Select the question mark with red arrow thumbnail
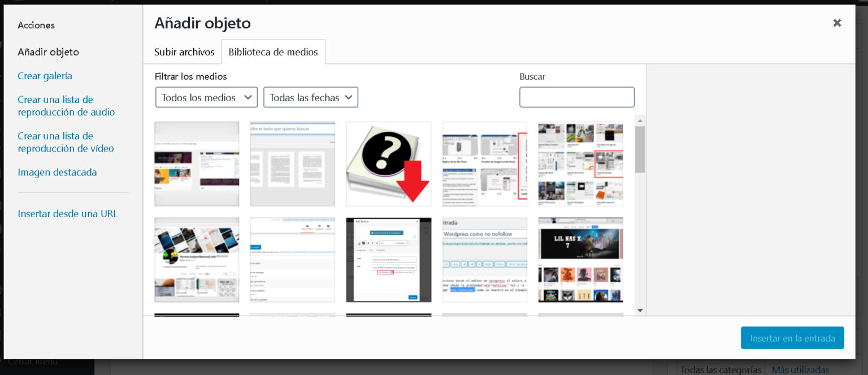Viewport: 868px width, 375px height. (389, 164)
